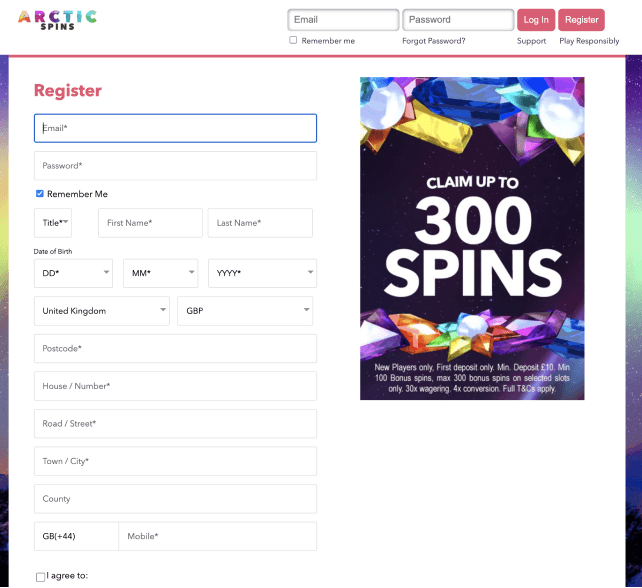
Task: Tick the I agree to checkbox
Action: 41,577
